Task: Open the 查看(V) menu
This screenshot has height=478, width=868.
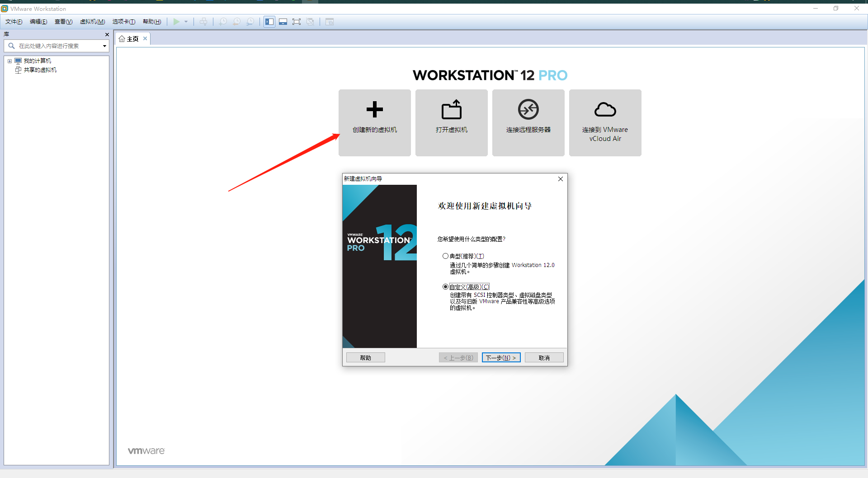Action: (63, 22)
